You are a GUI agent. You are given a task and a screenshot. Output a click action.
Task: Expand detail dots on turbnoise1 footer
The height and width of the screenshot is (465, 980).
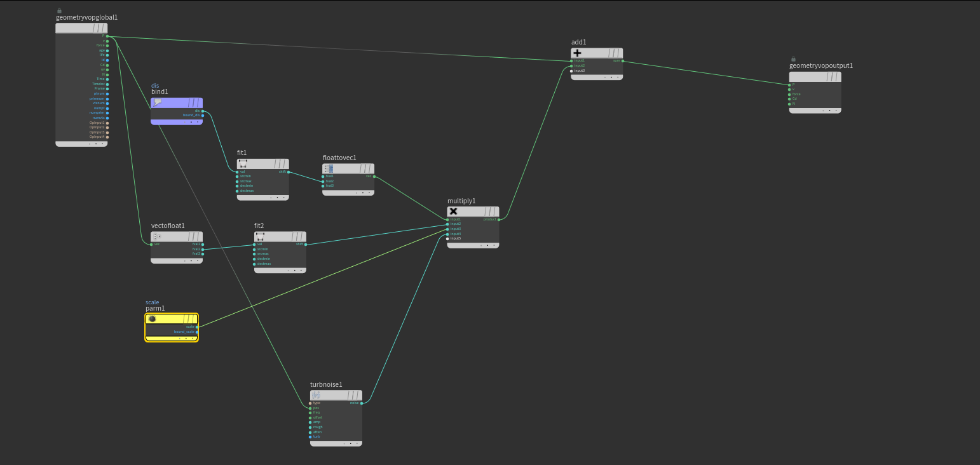(x=351, y=443)
